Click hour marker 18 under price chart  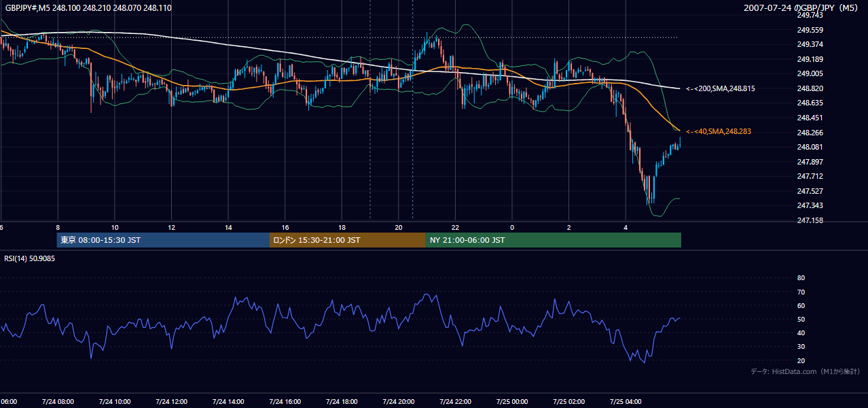point(342,227)
